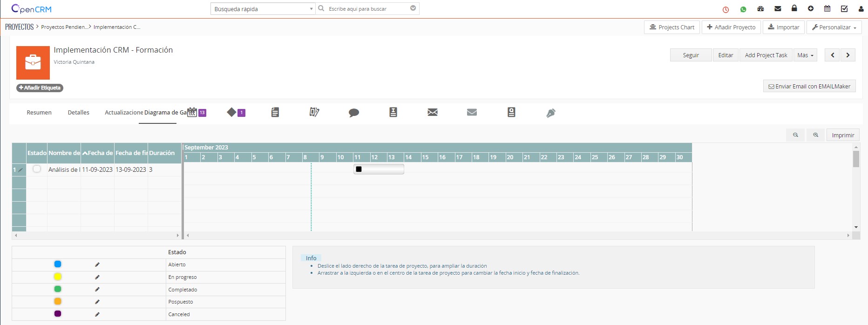Viewport: 868px width, 325px height.
Task: Open the red clock reminder icon
Action: [x=726, y=9]
